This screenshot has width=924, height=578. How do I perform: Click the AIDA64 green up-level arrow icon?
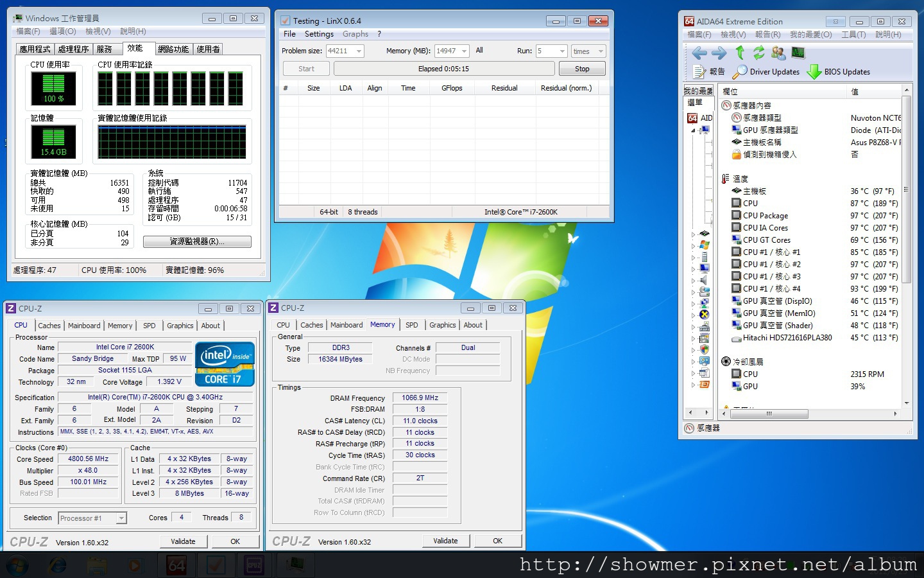[x=740, y=53]
